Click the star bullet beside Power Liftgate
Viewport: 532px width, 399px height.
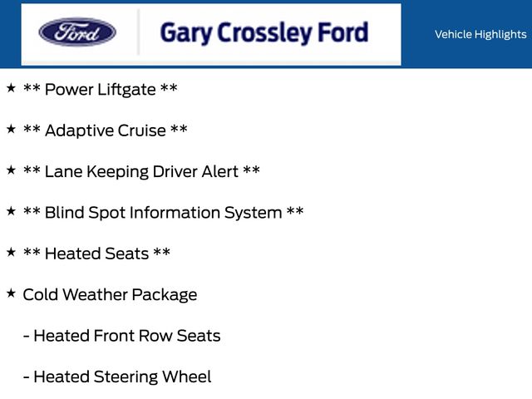pyautogui.click(x=11, y=87)
